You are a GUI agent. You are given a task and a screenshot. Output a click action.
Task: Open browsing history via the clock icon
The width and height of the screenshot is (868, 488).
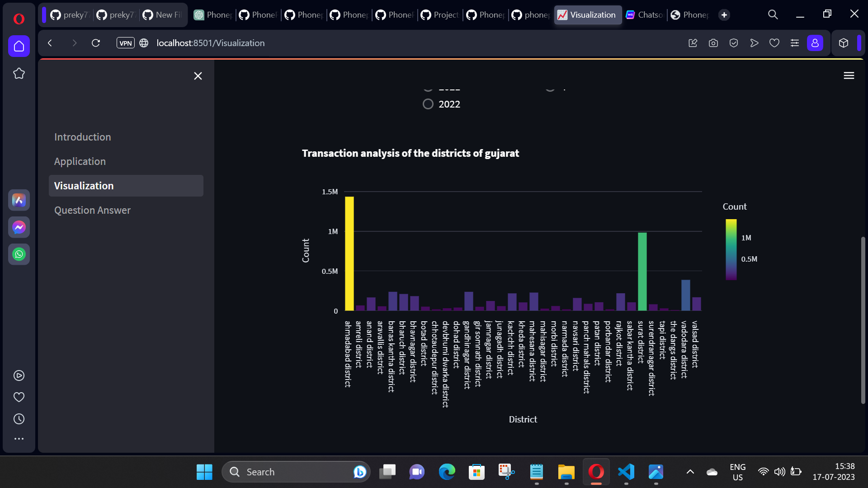(19, 418)
